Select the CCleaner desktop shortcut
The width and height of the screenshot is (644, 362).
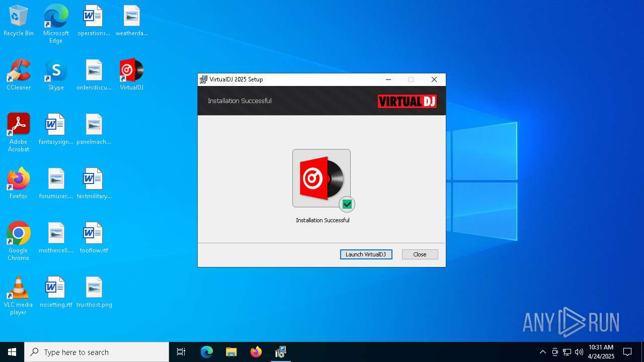point(19,75)
